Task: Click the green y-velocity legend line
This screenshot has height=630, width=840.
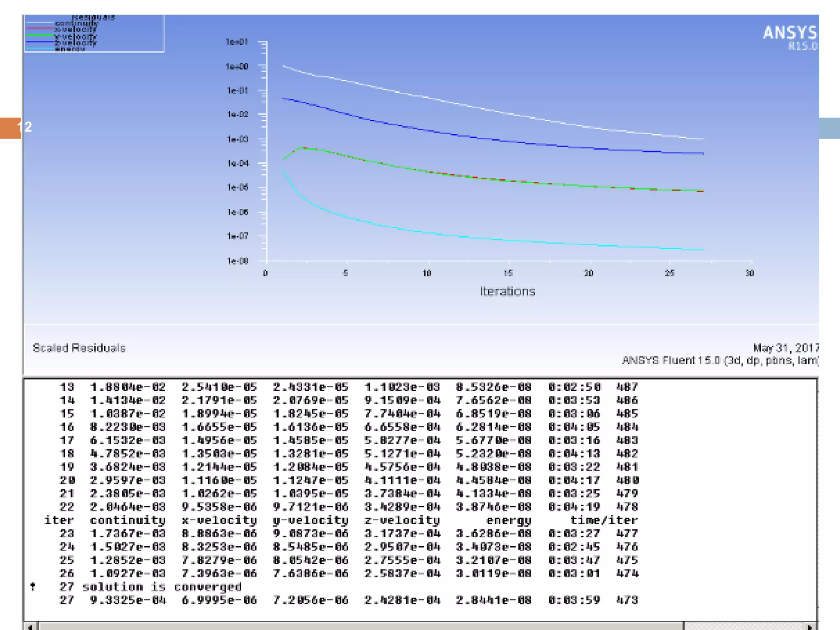Action: [x=40, y=36]
